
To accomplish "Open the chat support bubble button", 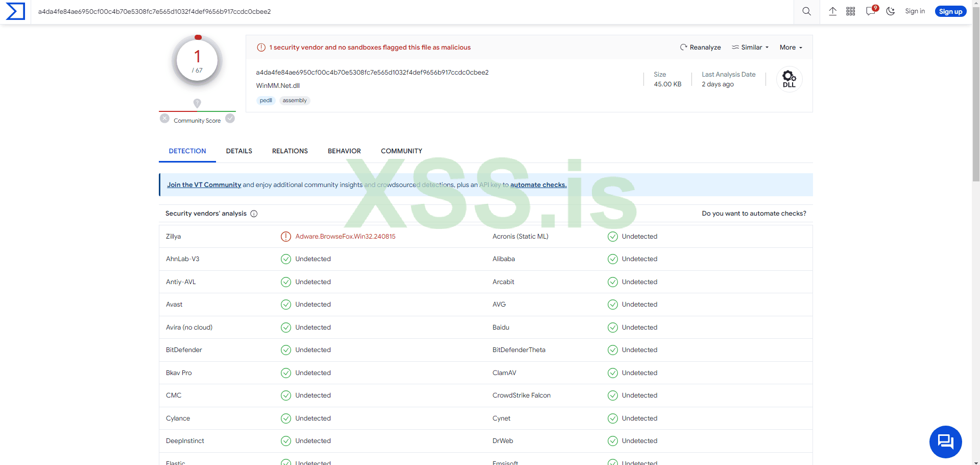I will click(946, 442).
